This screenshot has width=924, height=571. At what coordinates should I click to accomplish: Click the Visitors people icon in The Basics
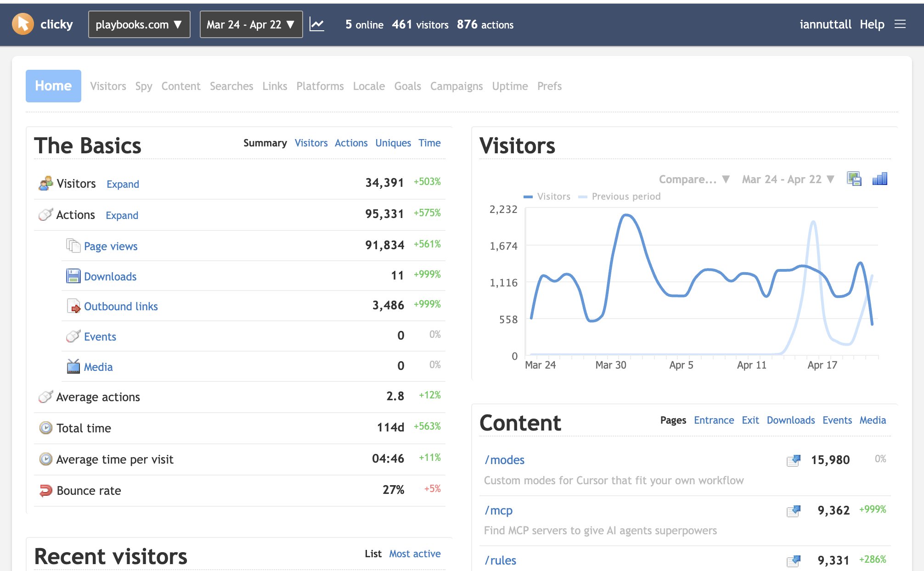(x=45, y=183)
